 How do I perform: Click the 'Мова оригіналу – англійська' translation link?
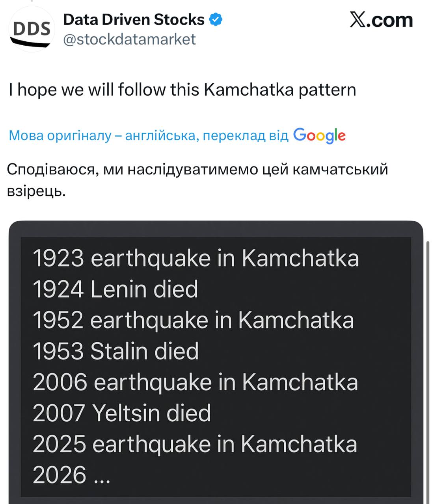[x=149, y=135]
